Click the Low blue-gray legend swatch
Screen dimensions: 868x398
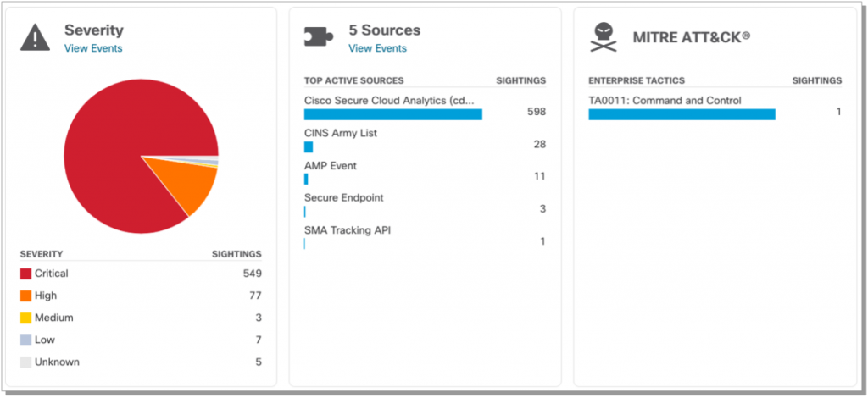[25, 340]
